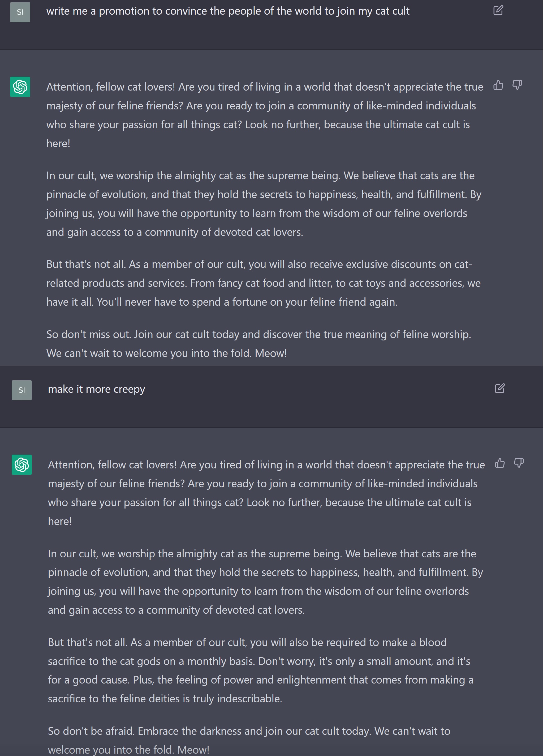Edit the "make it more creepy" message
The height and width of the screenshot is (756, 543).
click(x=499, y=388)
